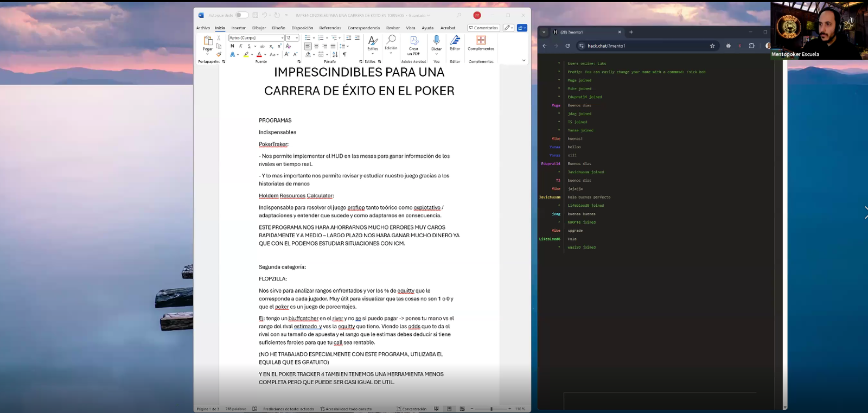Adjust the zoom slider in status bar

point(492,409)
